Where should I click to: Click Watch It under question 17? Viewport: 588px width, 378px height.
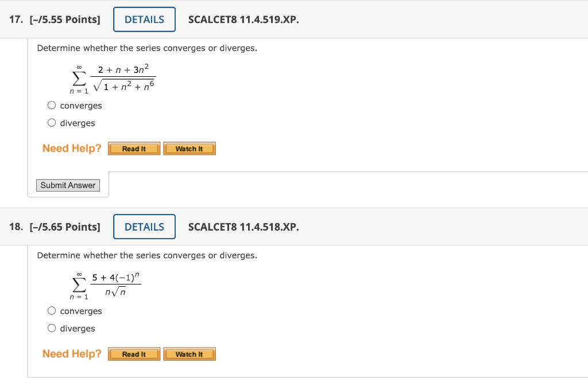189,148
